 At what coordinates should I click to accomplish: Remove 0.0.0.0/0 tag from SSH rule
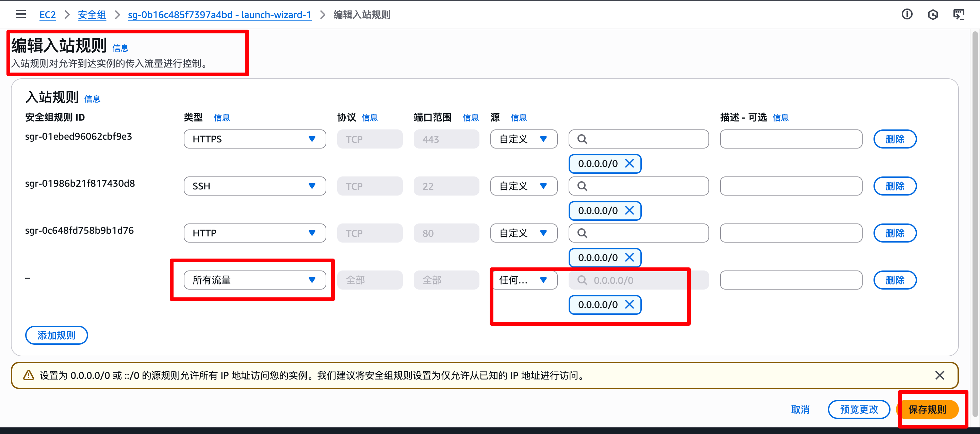point(630,211)
